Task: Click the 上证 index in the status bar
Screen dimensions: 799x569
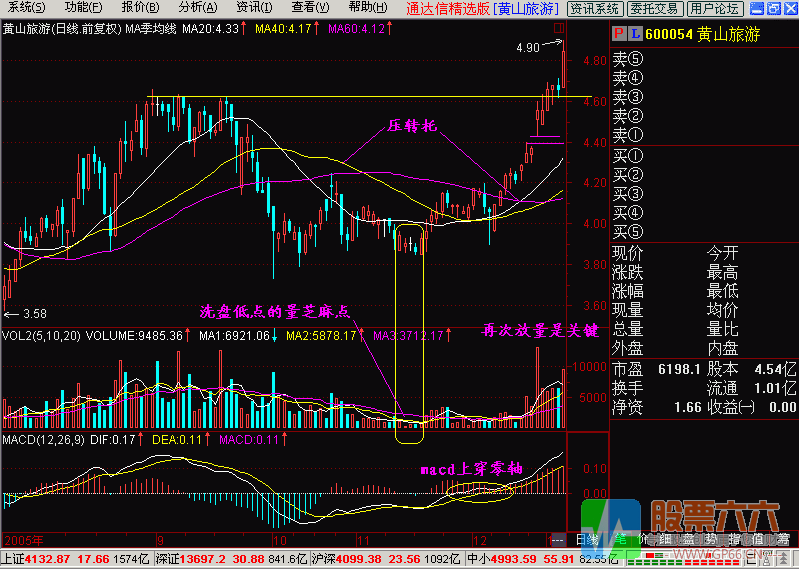Action: point(13,558)
